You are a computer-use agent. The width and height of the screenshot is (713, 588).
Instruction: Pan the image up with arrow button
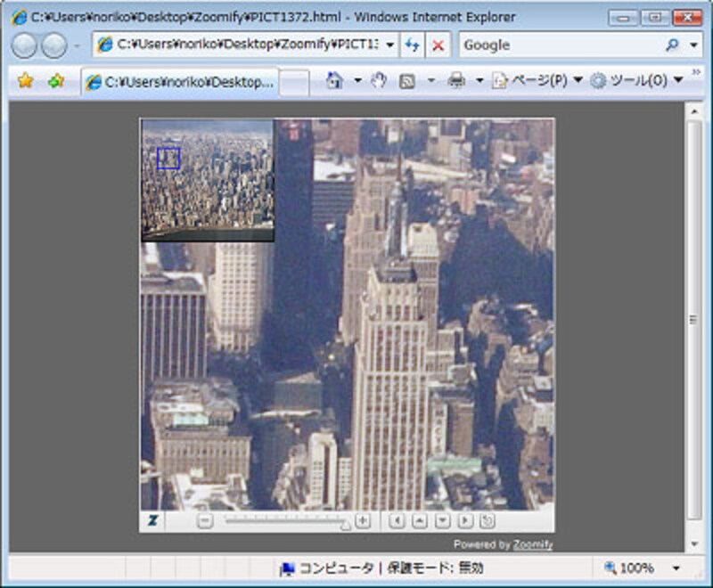pyautogui.click(x=420, y=521)
